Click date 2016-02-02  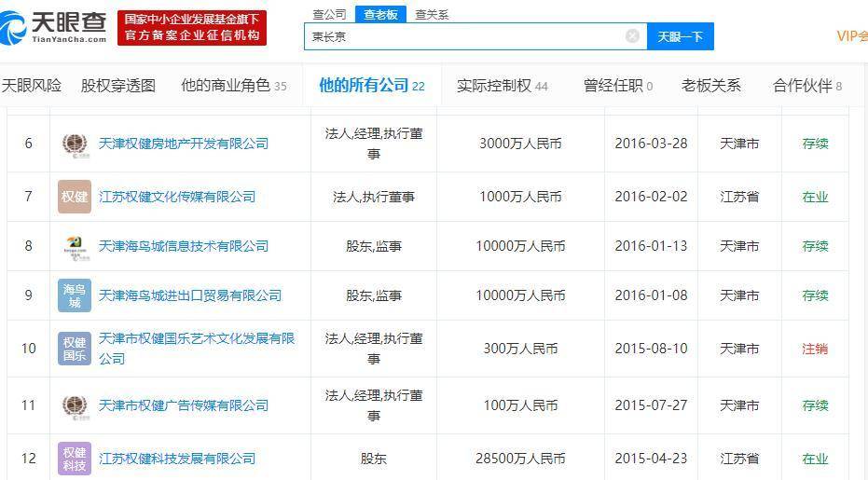651,197
